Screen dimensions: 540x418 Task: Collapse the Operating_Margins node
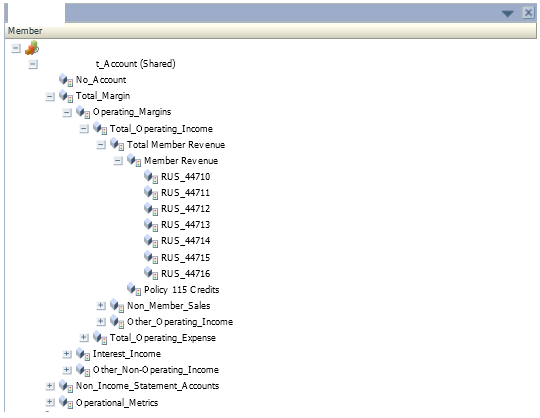[67, 112]
